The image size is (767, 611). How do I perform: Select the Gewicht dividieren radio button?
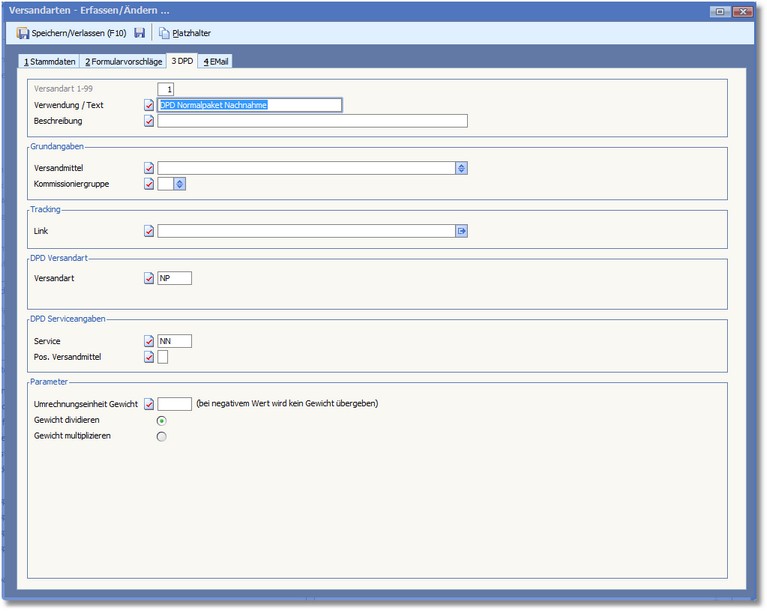(x=162, y=421)
